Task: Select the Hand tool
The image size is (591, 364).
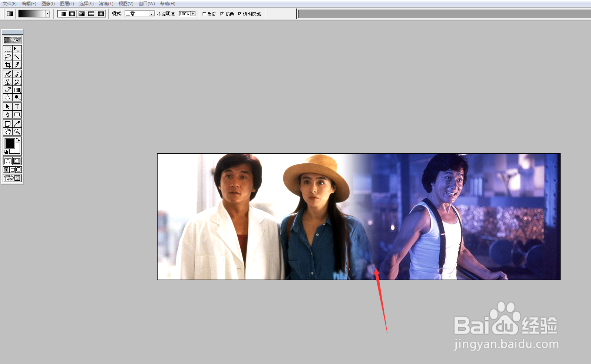Action: pyautogui.click(x=8, y=131)
